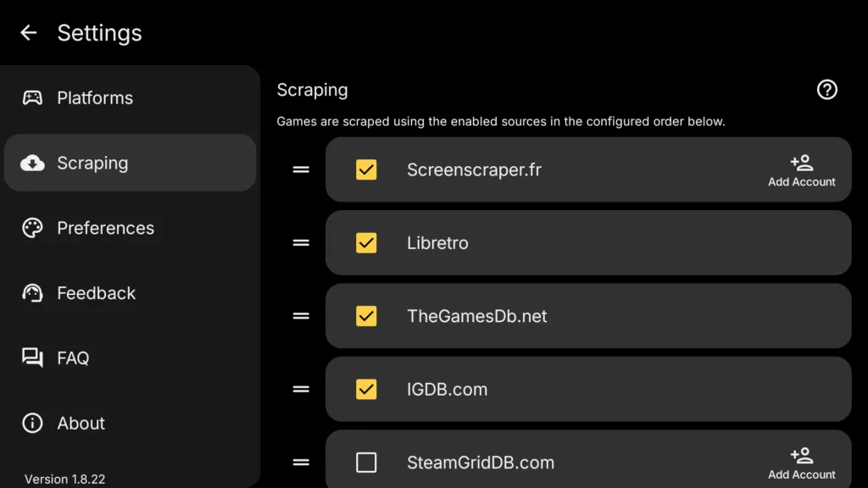Click the Scraping cloud download icon
The width and height of the screenshot is (868, 488).
coord(32,163)
